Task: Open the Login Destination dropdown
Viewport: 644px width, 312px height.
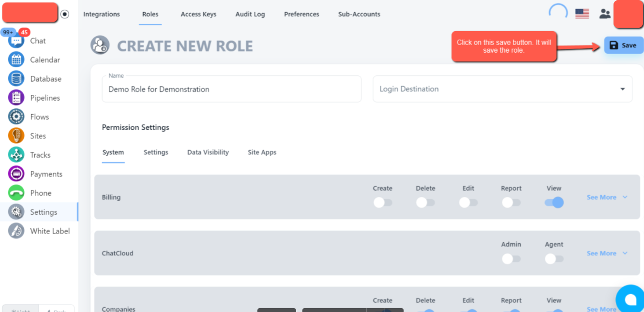Action: (x=502, y=89)
